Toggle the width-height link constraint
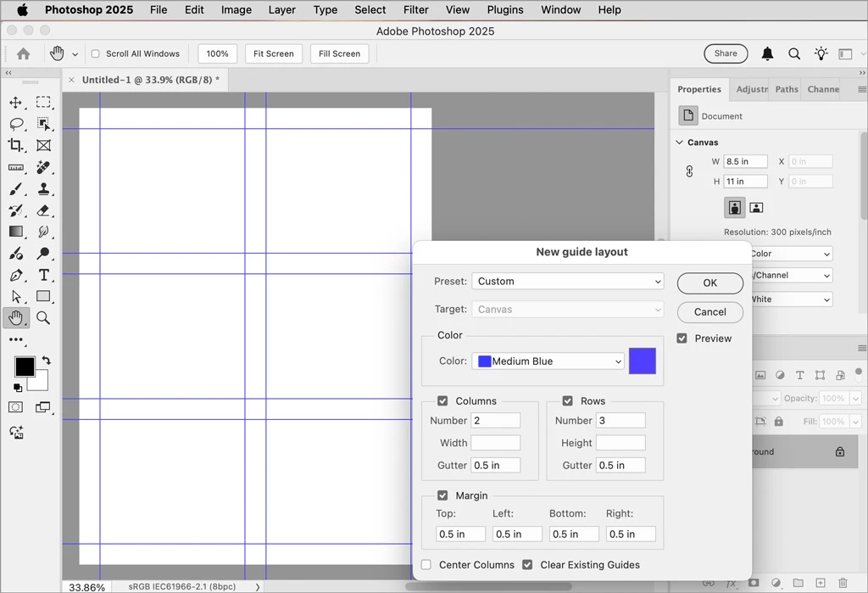Screen dimensions: 868x593 click(x=689, y=171)
